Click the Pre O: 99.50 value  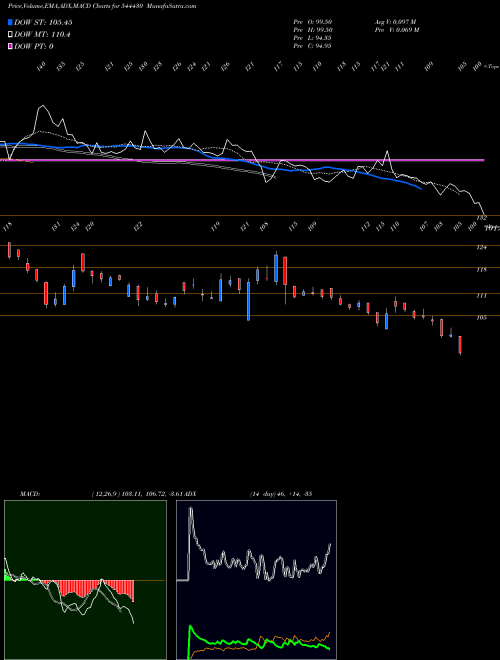coord(312,22)
